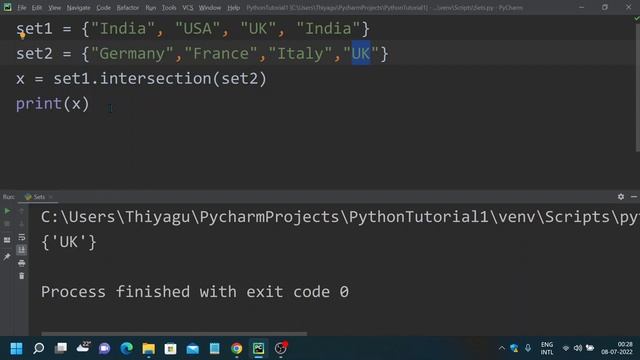Open the Window menu
The width and height of the screenshot is (640, 360).
(210, 8)
